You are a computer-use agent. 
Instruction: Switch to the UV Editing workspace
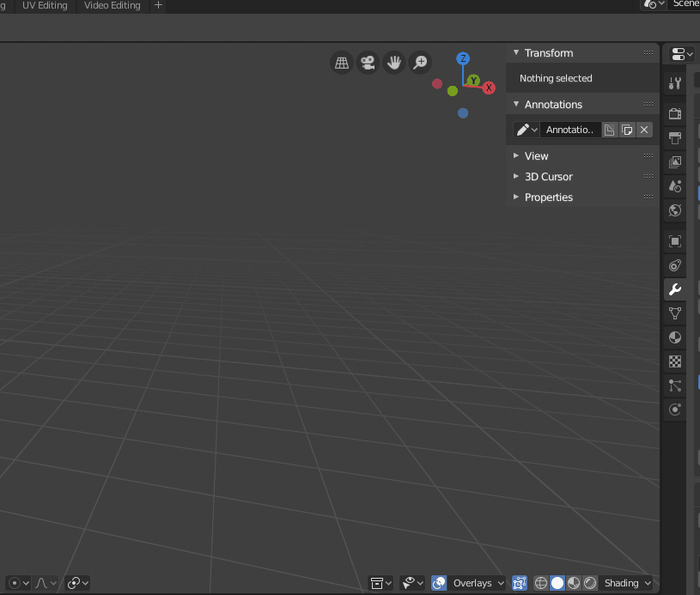coord(45,5)
